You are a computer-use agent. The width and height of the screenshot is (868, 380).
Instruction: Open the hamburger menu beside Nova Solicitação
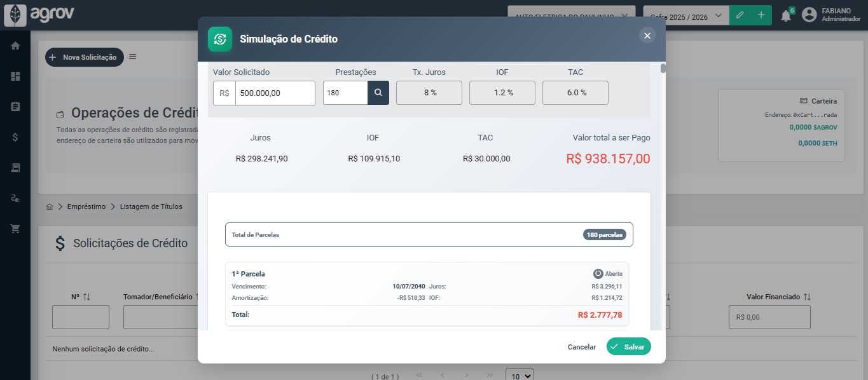coord(133,57)
